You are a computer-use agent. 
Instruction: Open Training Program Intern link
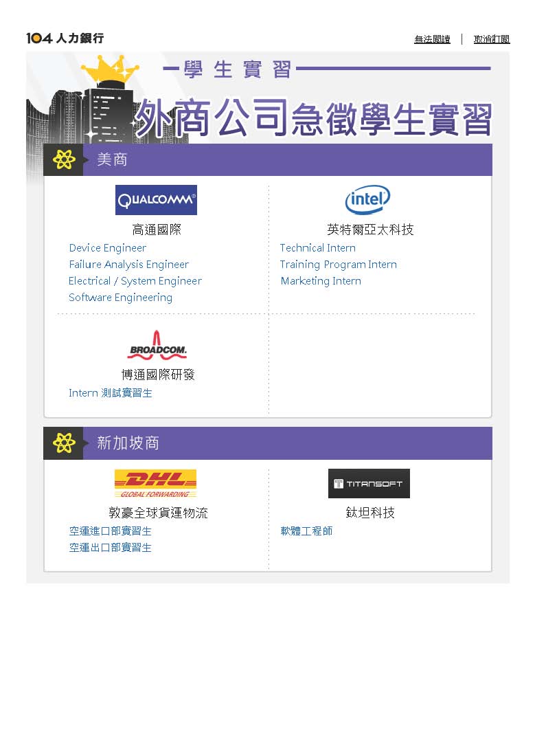pos(339,264)
